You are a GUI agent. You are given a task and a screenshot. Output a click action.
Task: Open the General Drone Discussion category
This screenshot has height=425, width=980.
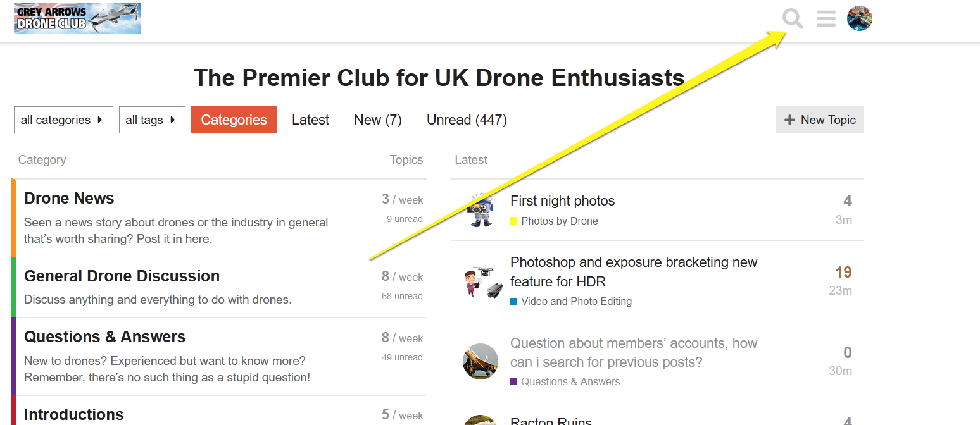(x=122, y=276)
